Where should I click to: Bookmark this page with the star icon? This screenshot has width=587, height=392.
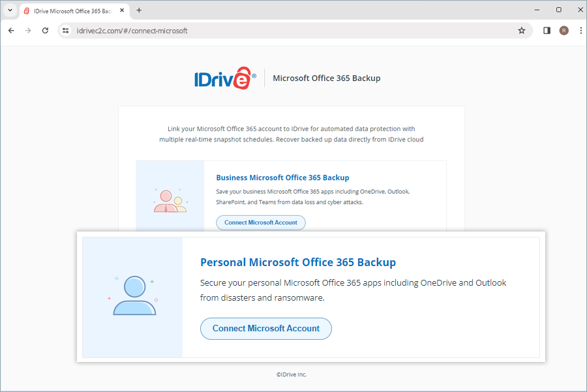[522, 31]
